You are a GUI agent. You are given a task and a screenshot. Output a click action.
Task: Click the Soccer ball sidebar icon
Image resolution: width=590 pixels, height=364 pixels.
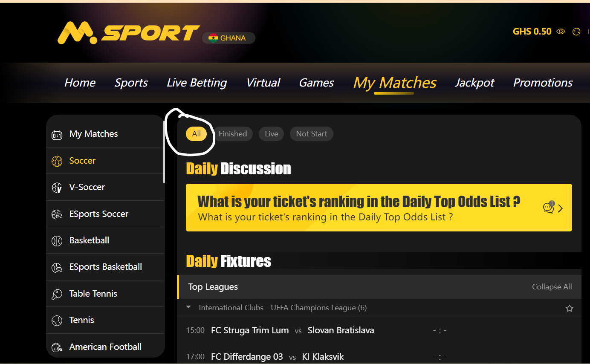pos(57,161)
